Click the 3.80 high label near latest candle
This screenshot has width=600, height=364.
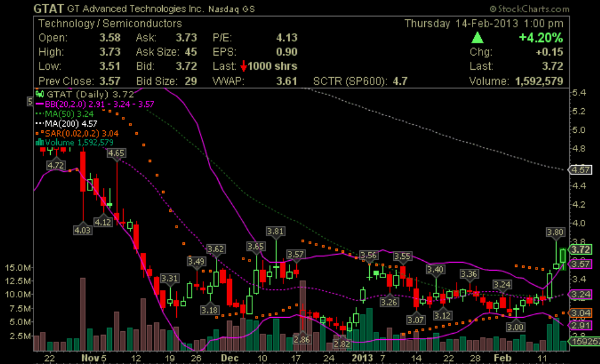click(555, 232)
